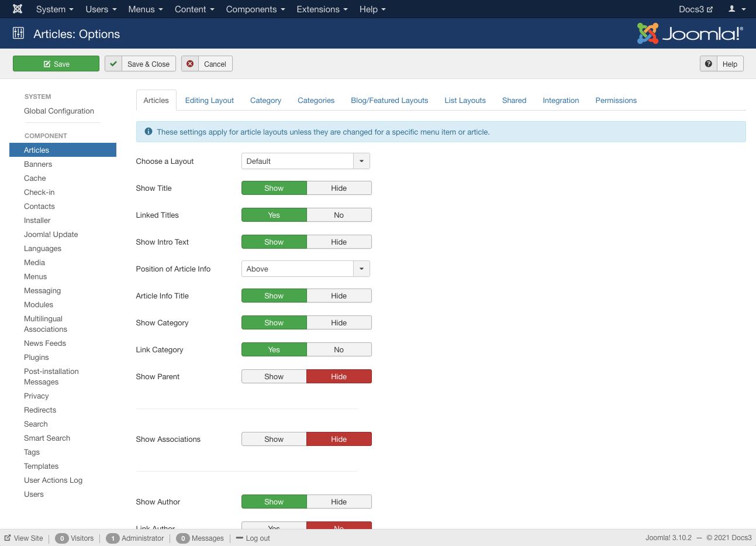Set Linked Titles to No
This screenshot has width=756, height=546.
[339, 215]
